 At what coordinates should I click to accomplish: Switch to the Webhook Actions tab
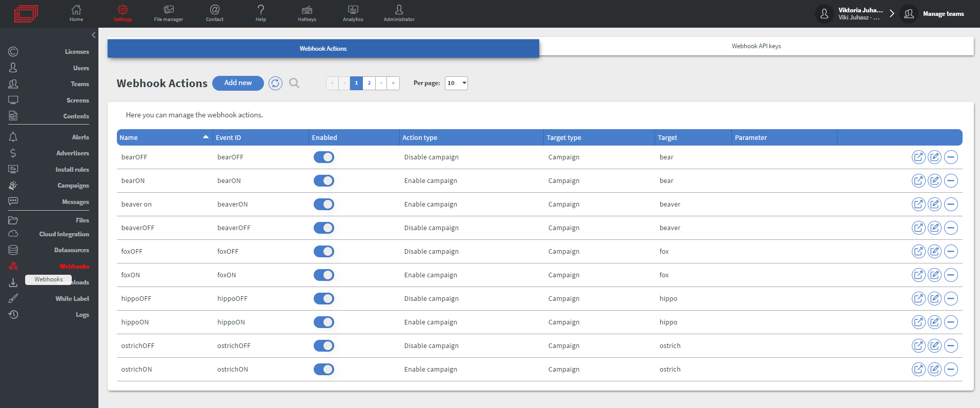[x=323, y=49]
